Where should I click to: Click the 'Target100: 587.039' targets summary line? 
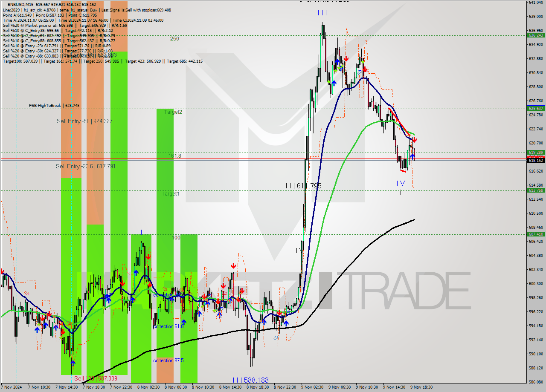click(102, 61)
